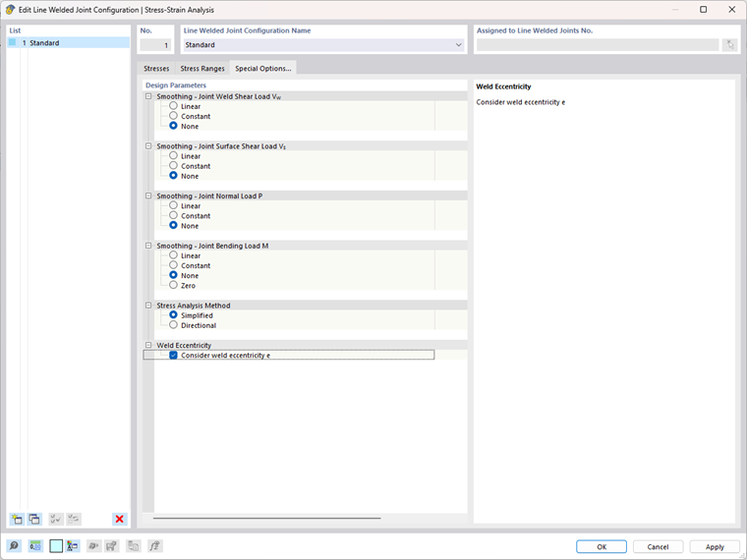Click the light blue color square
This screenshot has width=747, height=560.
pyautogui.click(x=56, y=545)
